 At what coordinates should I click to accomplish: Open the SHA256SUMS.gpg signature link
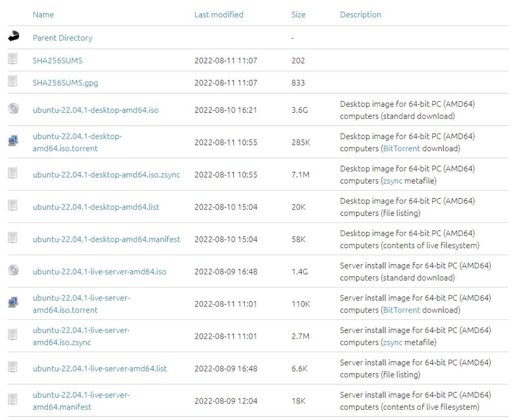point(65,83)
